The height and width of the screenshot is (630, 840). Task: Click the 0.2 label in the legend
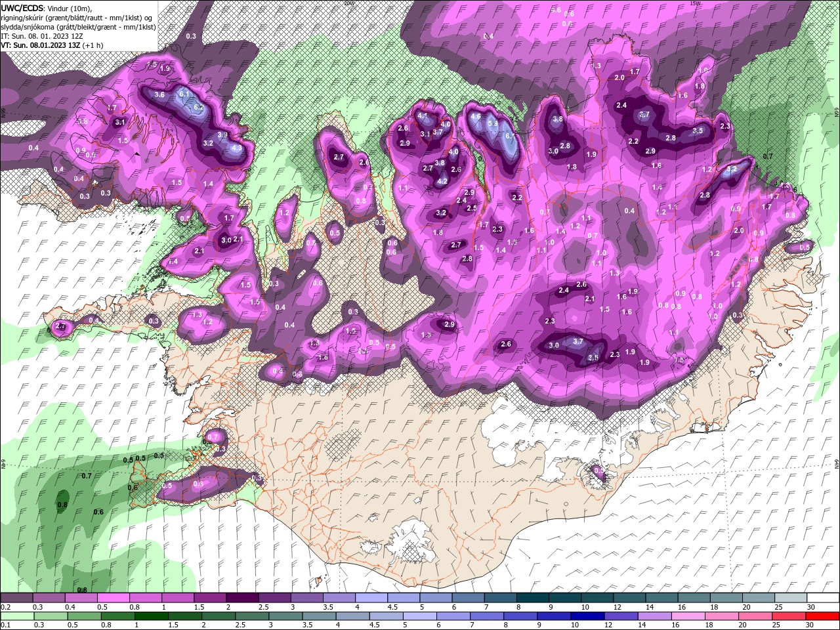coord(6,607)
